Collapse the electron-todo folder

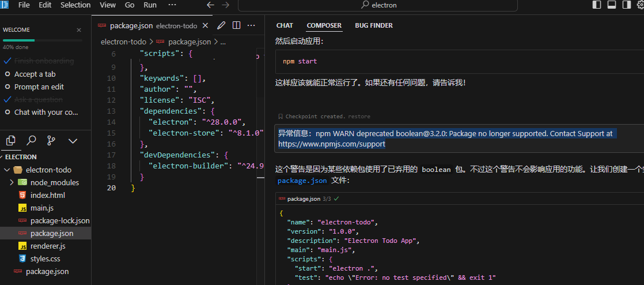[6, 170]
